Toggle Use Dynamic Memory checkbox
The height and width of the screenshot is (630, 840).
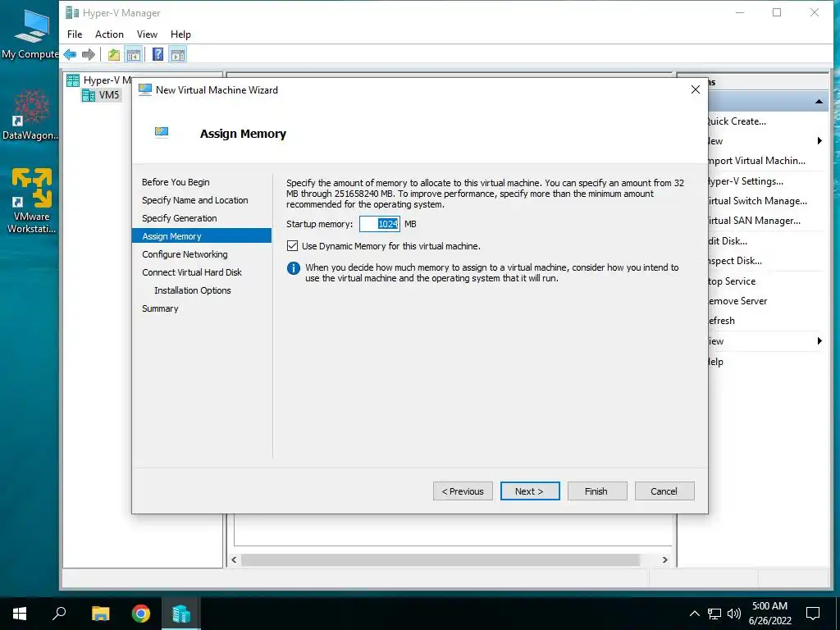(293, 246)
